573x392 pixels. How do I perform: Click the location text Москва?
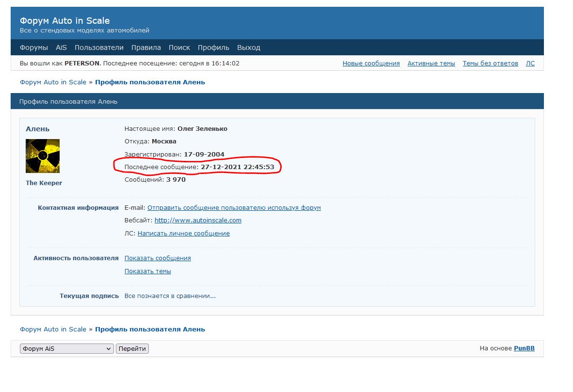164,141
